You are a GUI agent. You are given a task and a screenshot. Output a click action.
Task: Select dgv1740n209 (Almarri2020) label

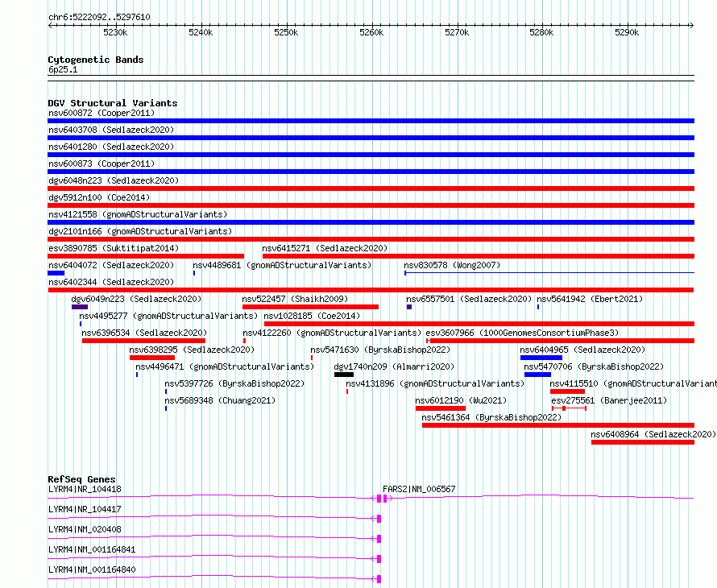click(x=394, y=366)
